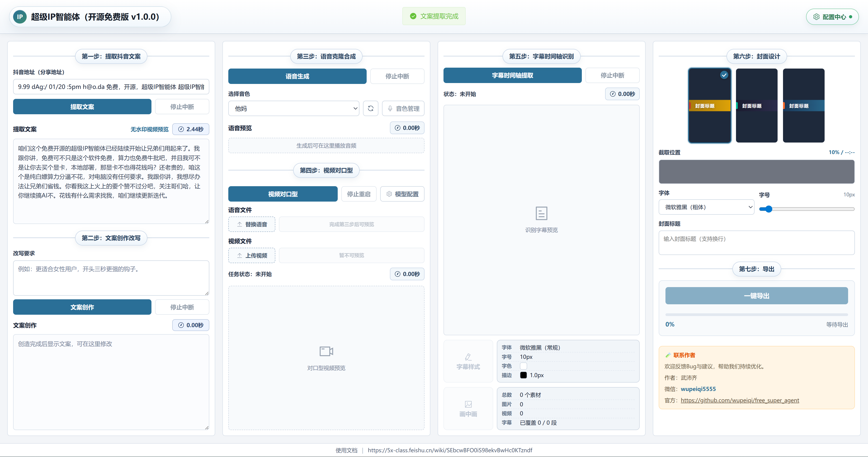Open the 配置中心 settings button
Screen dimensions: 868x457
click(832, 17)
